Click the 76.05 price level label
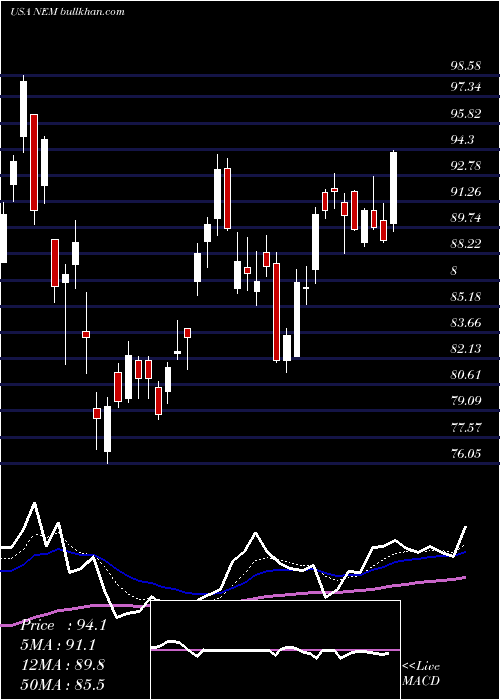The width and height of the screenshot is (500, 700). (x=466, y=454)
